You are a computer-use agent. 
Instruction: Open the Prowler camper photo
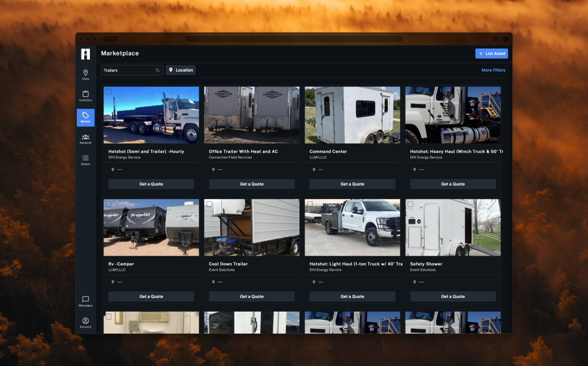[151, 227]
